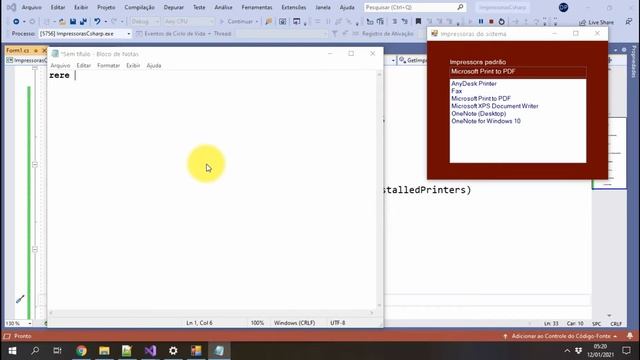Toggle bookmark icon in Visual Studio toolbar
640x360 pixels.
(x=418, y=21)
